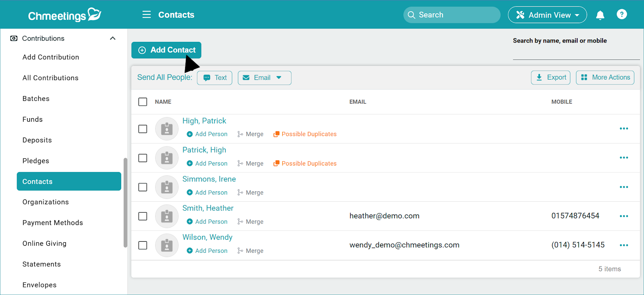Click avatar icon for Simmons, Irene
This screenshot has height=295, width=644.
tap(167, 187)
